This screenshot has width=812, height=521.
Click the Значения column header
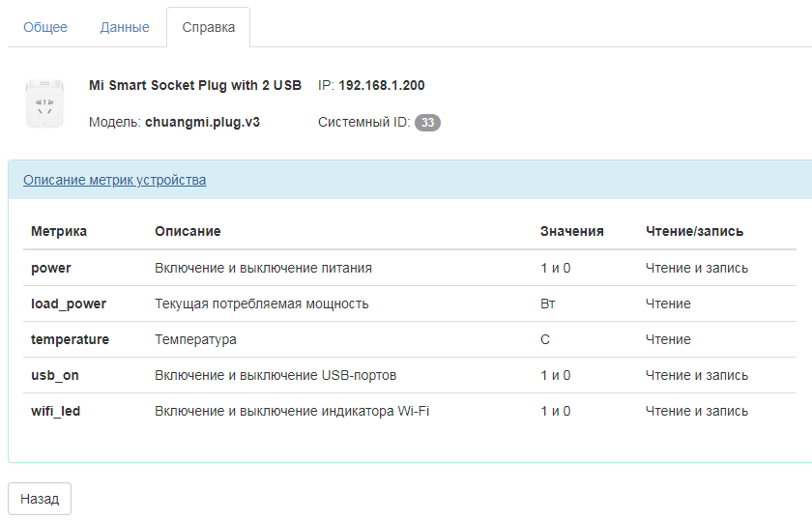pyautogui.click(x=571, y=231)
